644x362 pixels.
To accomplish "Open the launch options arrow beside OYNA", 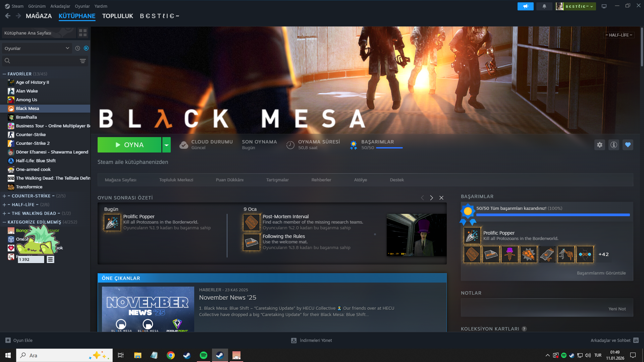I will click(166, 145).
